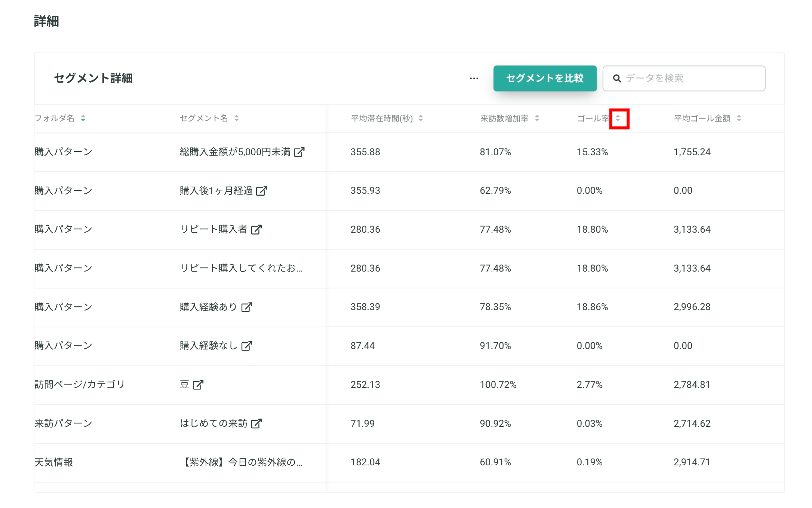Click the セグメント名 column header
Image resolution: width=812 pixels, height=508 pixels.
point(204,118)
